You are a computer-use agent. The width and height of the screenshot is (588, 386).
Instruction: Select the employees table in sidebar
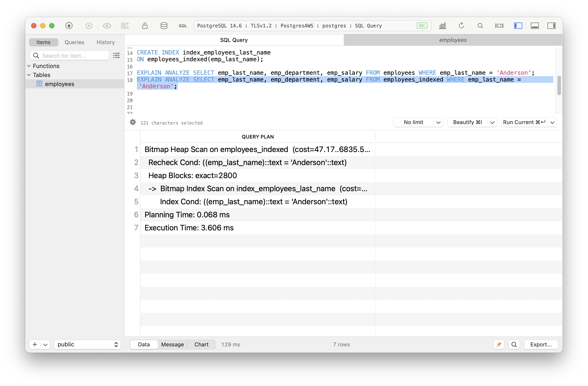point(60,84)
